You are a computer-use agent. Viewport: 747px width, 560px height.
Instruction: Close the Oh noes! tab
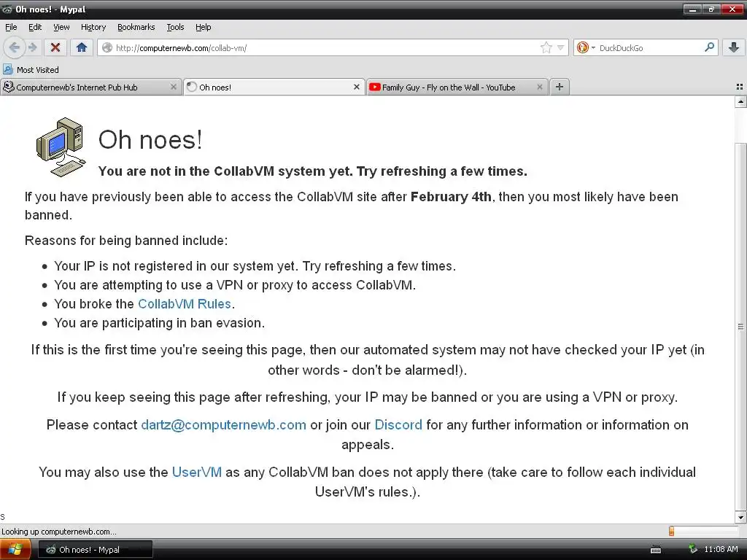tap(356, 87)
